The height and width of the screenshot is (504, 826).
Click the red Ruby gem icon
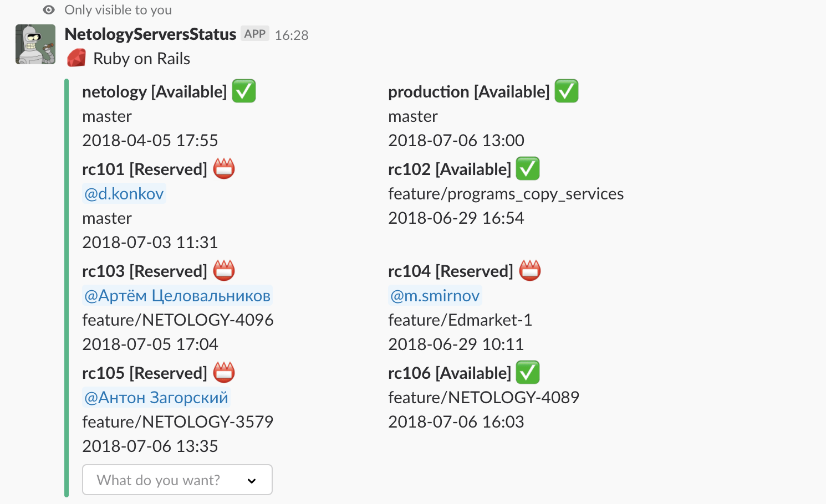(x=77, y=58)
